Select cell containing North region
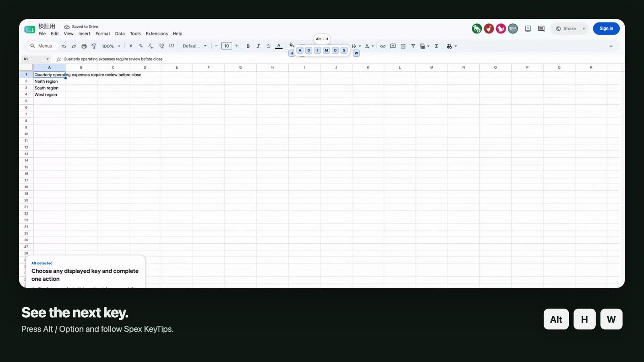The width and height of the screenshot is (644, 362). [49, 81]
